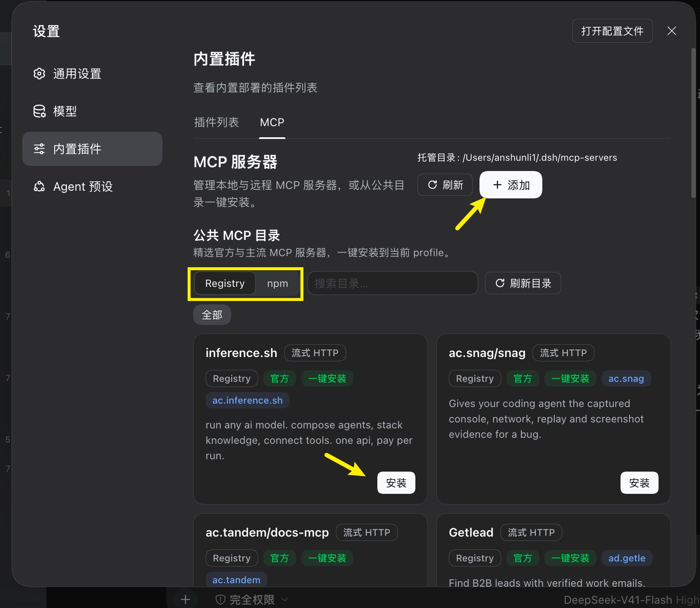Click the ad.getle namespace tag
The image size is (700, 608).
pyautogui.click(x=627, y=558)
